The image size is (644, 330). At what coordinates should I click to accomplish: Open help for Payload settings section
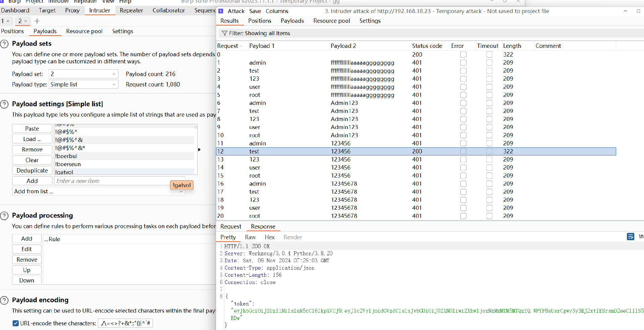click(x=4, y=104)
